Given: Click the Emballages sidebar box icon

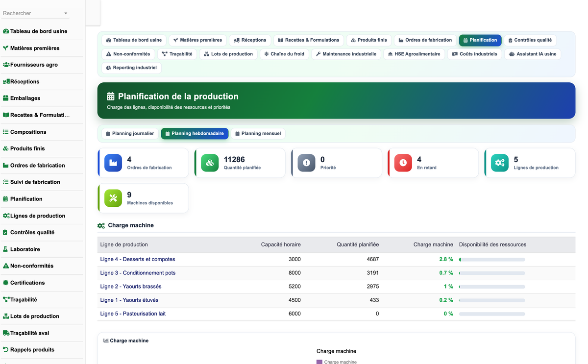Looking at the screenshot, I should (x=6, y=98).
